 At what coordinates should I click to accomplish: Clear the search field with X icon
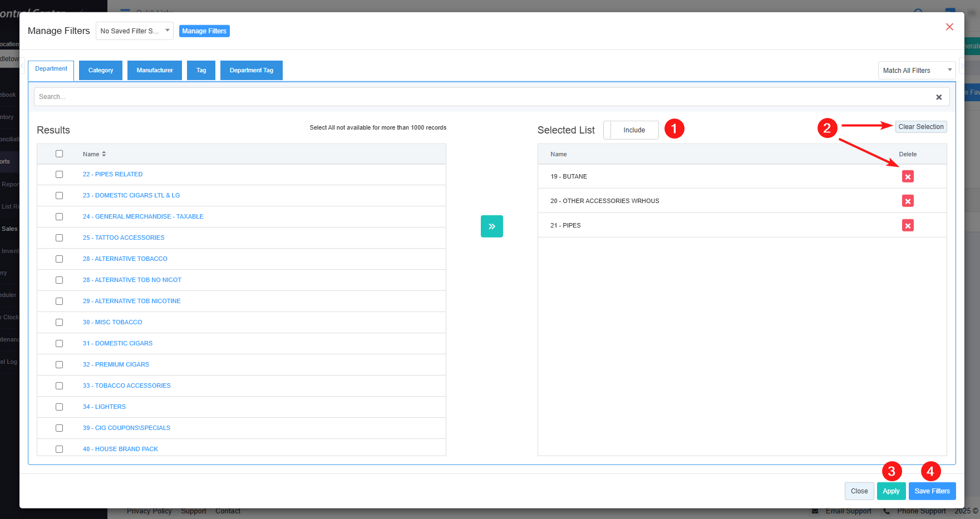pos(938,97)
